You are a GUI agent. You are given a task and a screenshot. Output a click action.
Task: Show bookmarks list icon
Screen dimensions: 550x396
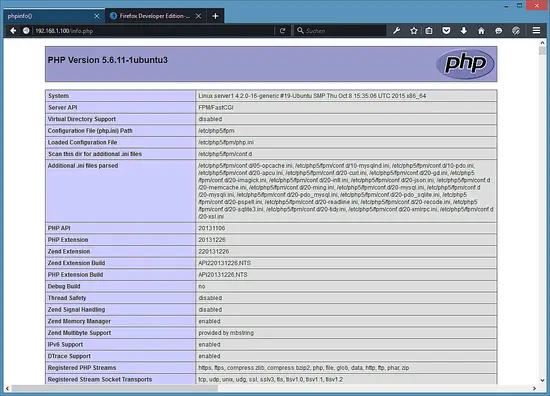[429, 31]
